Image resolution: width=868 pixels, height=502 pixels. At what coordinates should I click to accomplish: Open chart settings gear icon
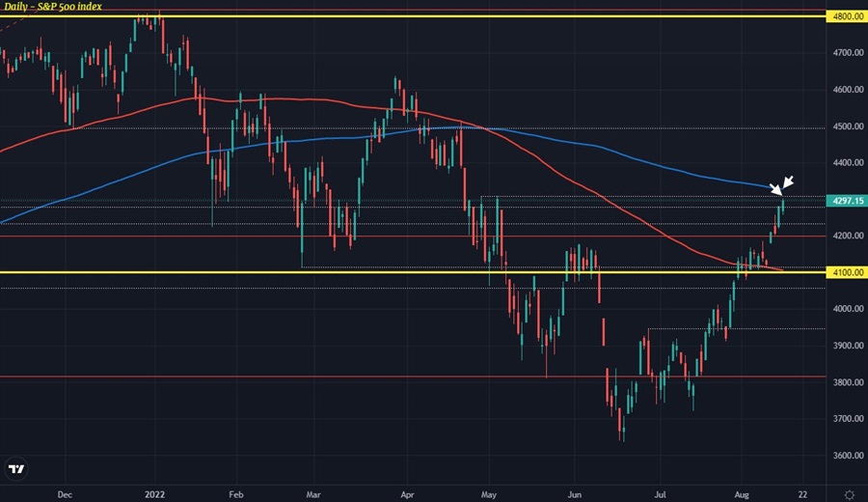pyautogui.click(x=849, y=494)
